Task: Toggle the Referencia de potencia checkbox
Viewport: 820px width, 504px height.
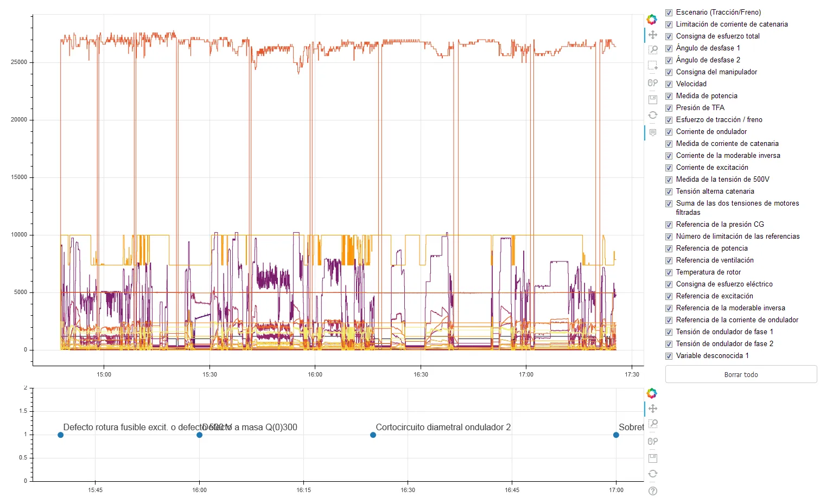Action: 669,248
